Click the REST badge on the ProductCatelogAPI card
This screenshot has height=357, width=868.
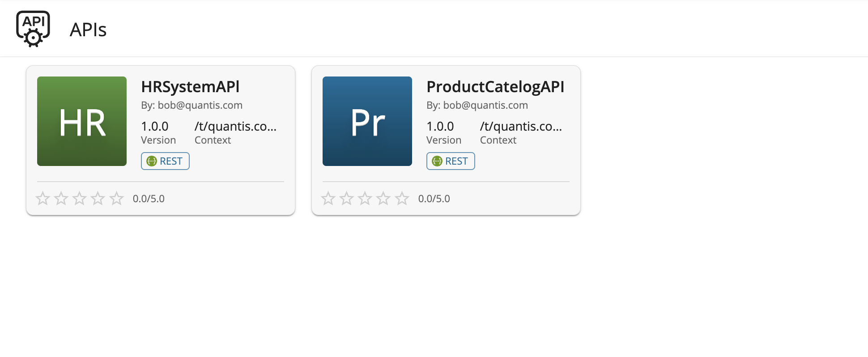tap(451, 161)
